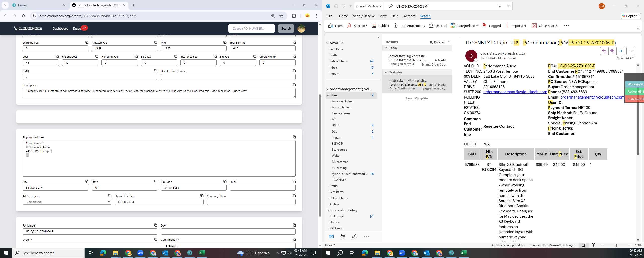
Task: Open the Address Type dropdown
Action: point(67,202)
